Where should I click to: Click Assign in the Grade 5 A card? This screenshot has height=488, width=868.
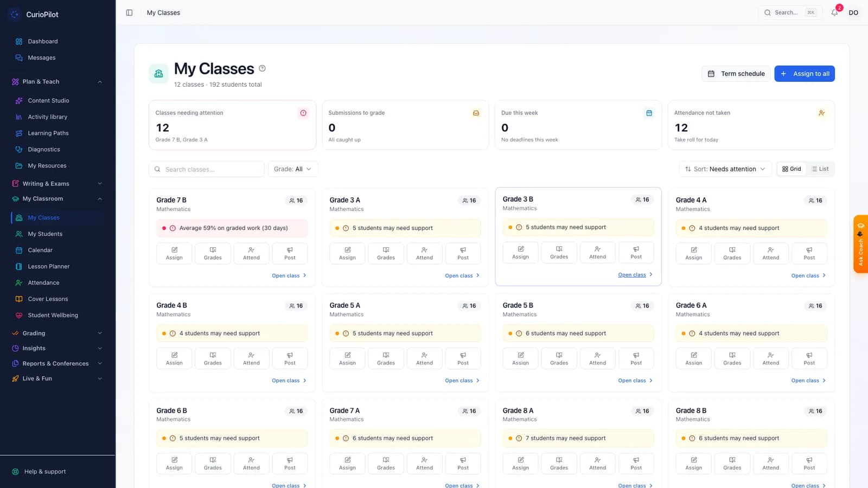[x=347, y=358]
